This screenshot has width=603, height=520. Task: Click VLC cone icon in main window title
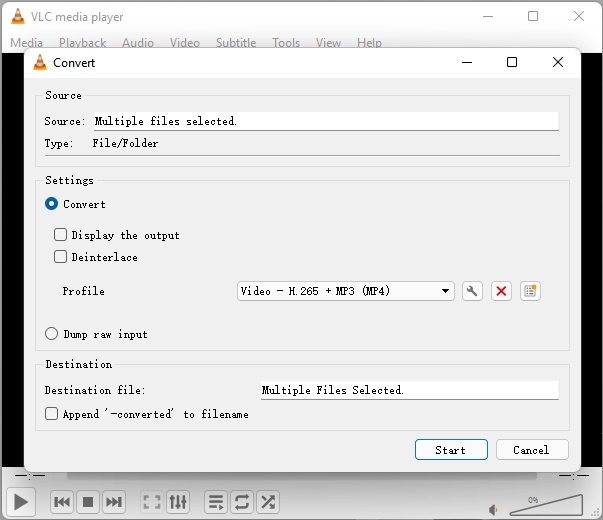[18, 17]
